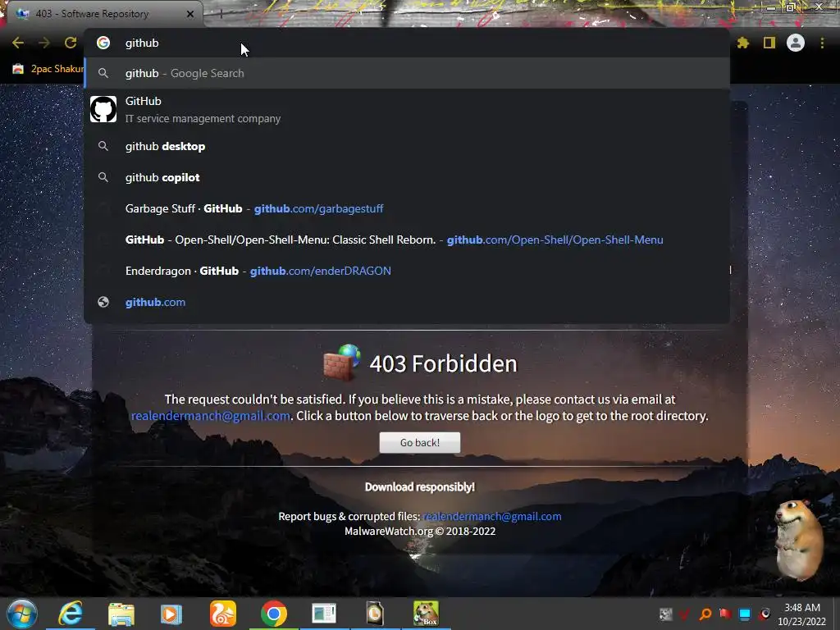
Task: Click the GitHub octocat logo thumbnail
Action: pos(103,109)
